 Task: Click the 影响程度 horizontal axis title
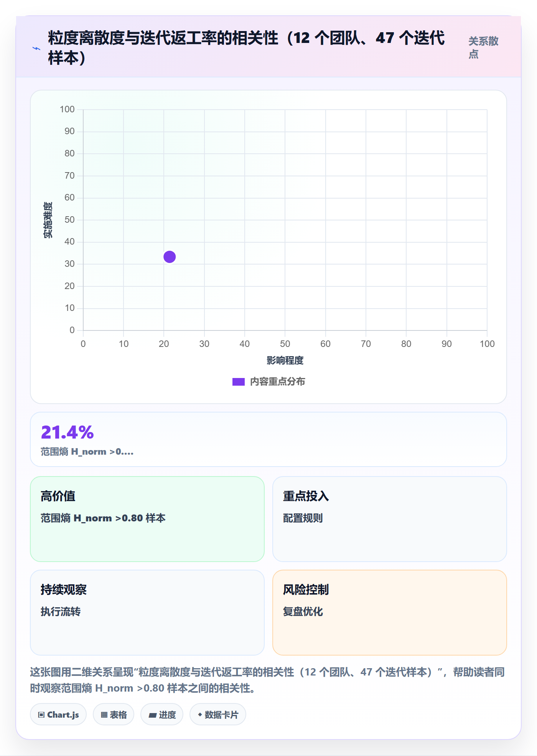[x=285, y=360]
